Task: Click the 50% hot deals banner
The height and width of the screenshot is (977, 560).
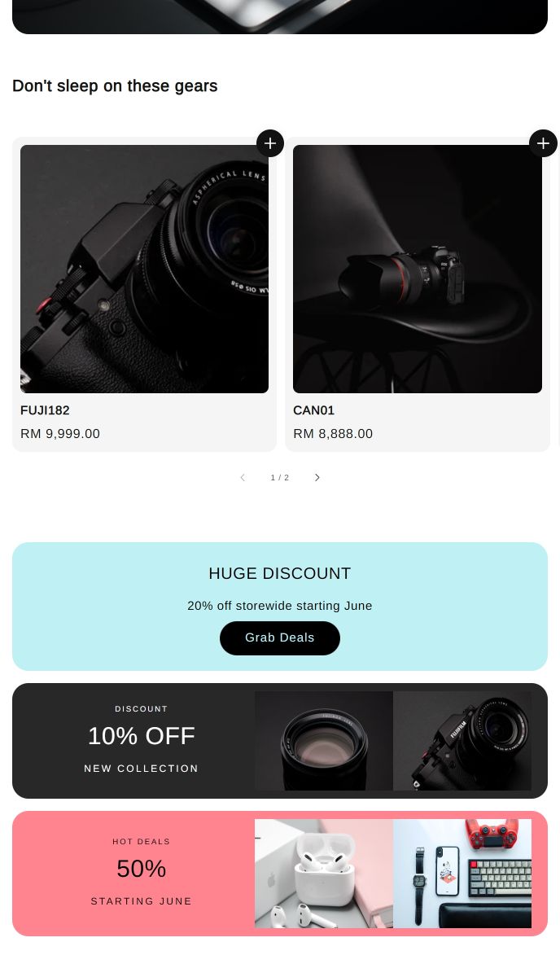Action: coord(141,868)
